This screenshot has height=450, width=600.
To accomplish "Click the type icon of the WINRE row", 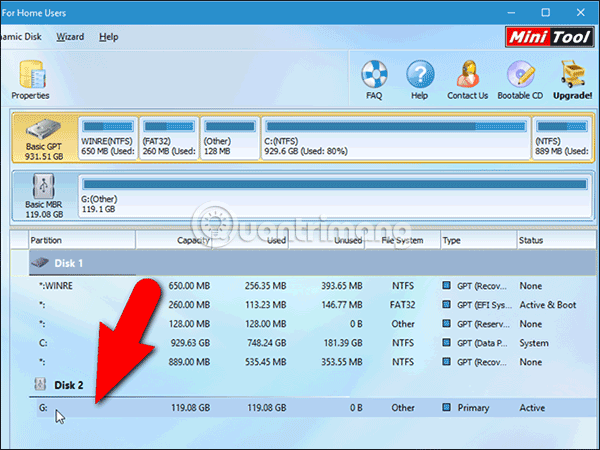I will pos(446,285).
